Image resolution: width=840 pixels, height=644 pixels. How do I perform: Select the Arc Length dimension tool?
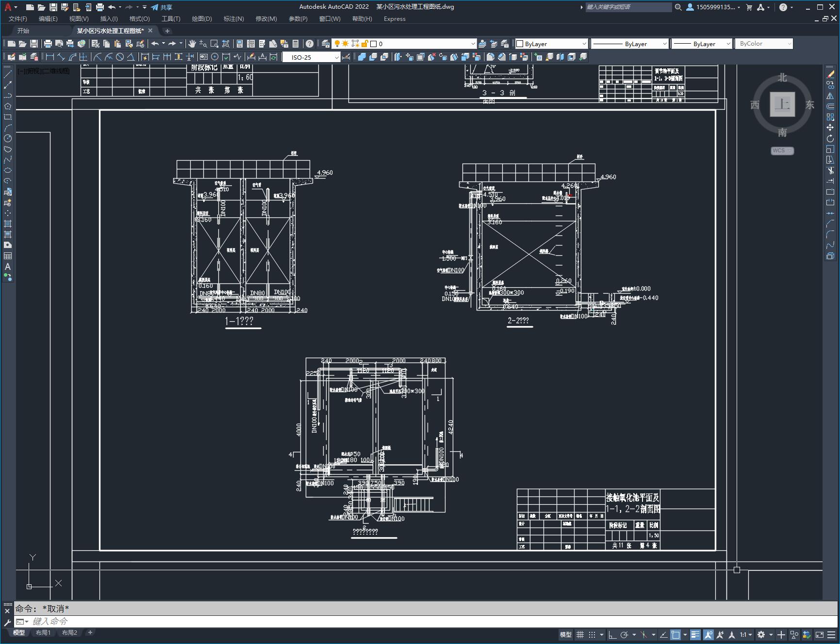tap(73, 57)
